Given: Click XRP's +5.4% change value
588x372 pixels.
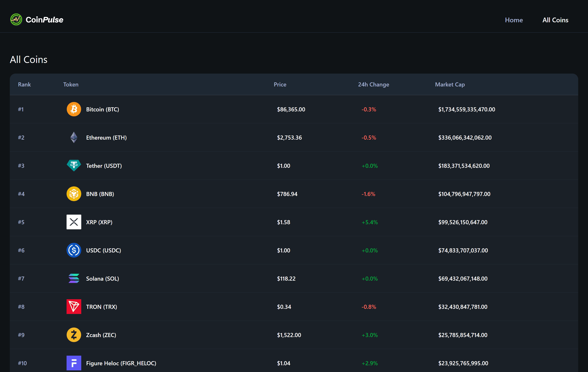Looking at the screenshot, I should [370, 222].
